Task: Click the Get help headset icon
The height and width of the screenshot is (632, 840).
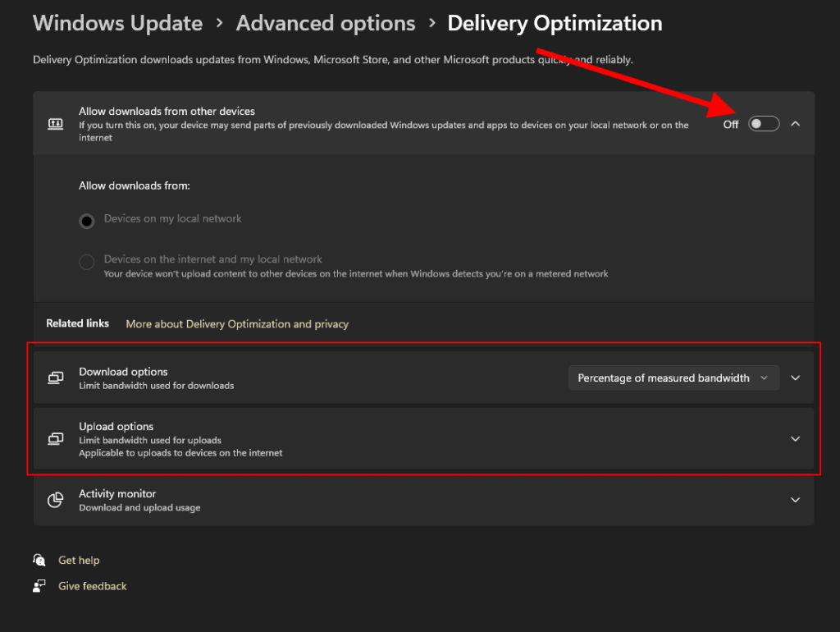Action: click(x=39, y=560)
